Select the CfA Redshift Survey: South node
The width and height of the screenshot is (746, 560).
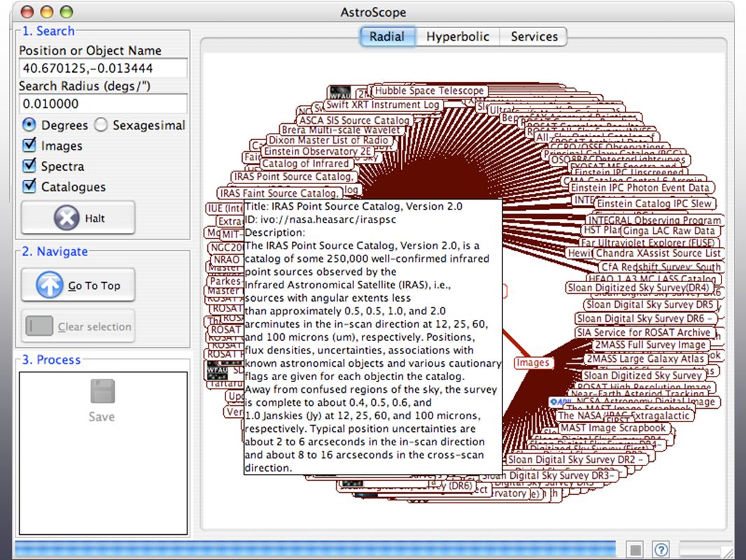[661, 267]
